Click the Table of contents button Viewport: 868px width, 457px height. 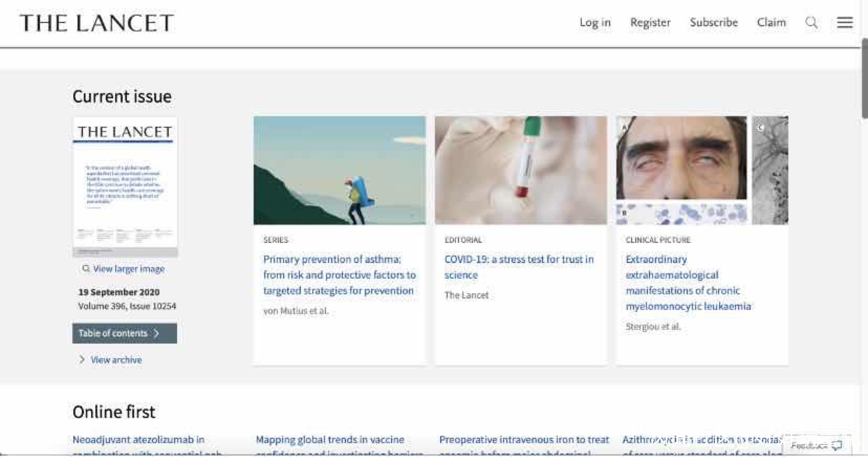coord(124,333)
